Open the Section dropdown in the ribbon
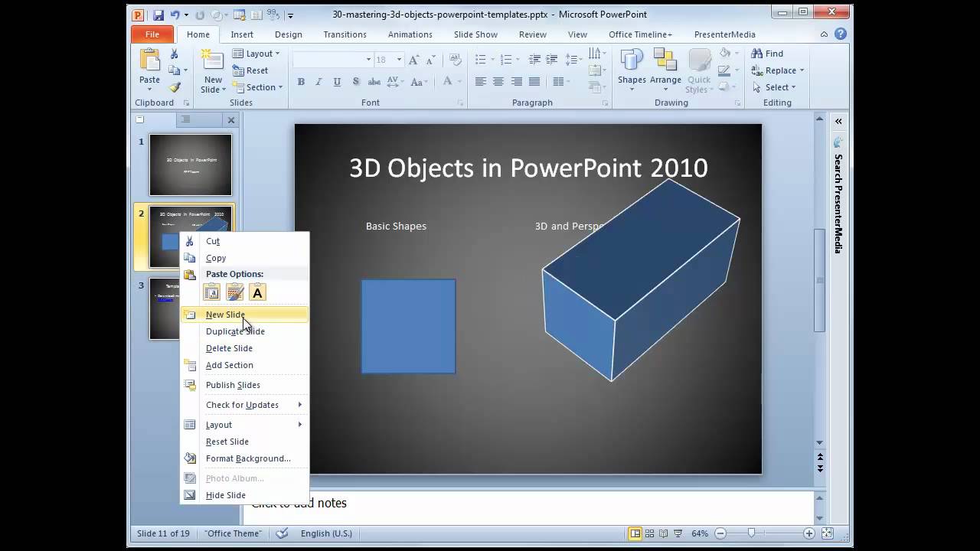The height and width of the screenshot is (551, 980). [x=258, y=87]
